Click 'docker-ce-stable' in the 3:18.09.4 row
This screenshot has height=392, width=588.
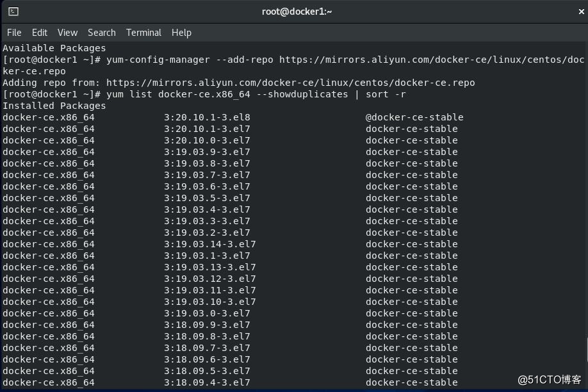412,382
